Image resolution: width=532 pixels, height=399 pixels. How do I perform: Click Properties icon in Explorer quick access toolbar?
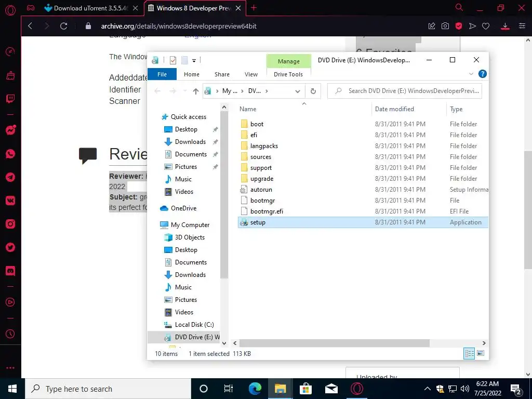173,60
